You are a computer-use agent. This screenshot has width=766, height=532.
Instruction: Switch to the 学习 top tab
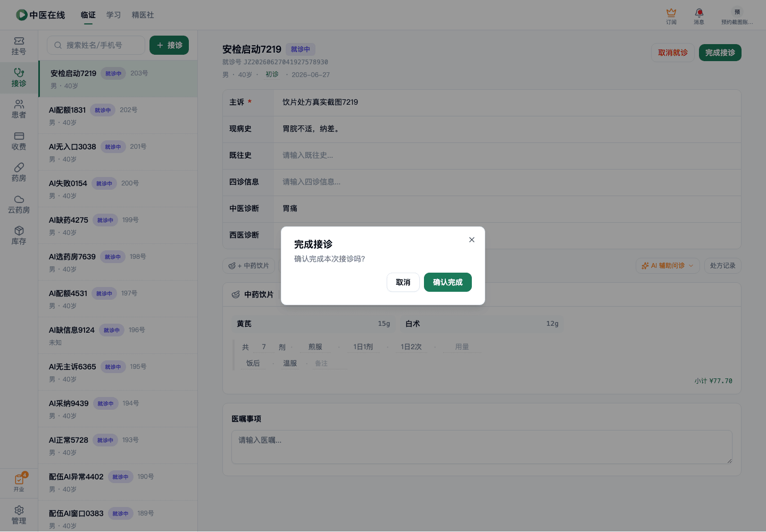click(x=113, y=15)
